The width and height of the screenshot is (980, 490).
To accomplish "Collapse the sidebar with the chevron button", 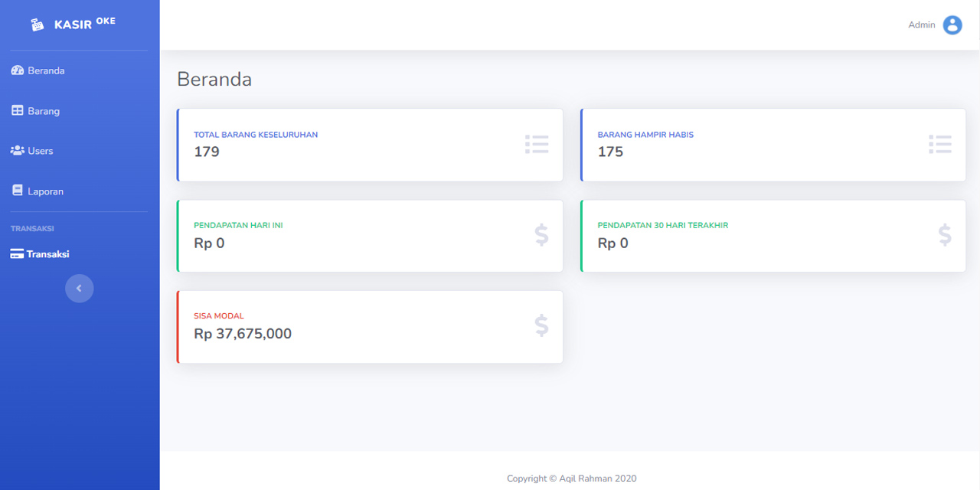I will click(x=79, y=289).
